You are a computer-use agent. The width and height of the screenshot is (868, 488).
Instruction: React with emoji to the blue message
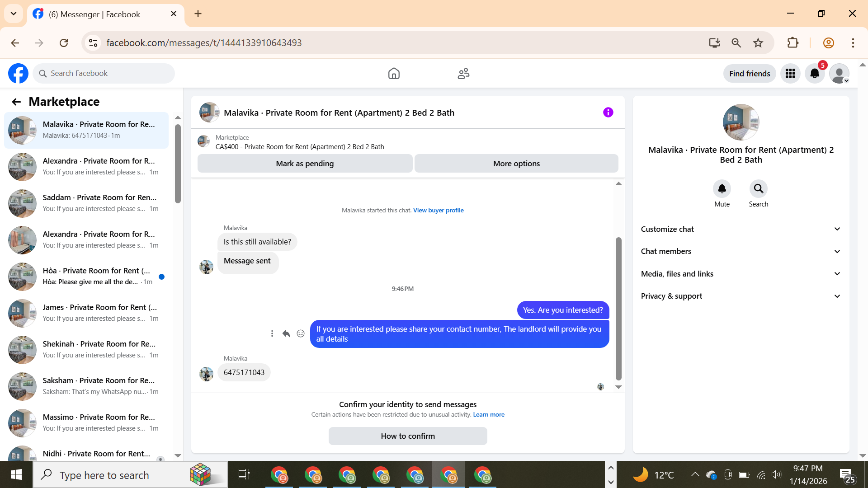(301, 333)
